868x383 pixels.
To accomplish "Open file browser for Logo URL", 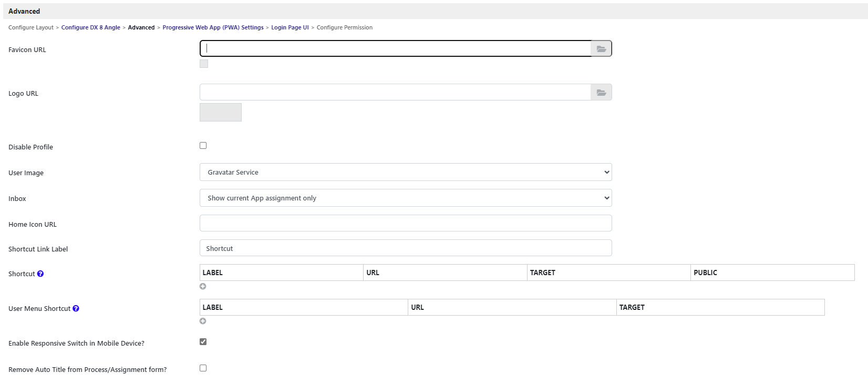I will click(x=601, y=93).
